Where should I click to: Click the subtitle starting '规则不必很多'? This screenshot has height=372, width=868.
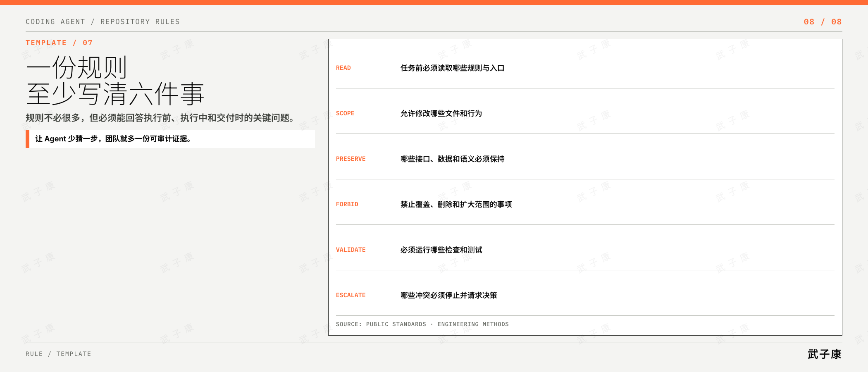161,118
